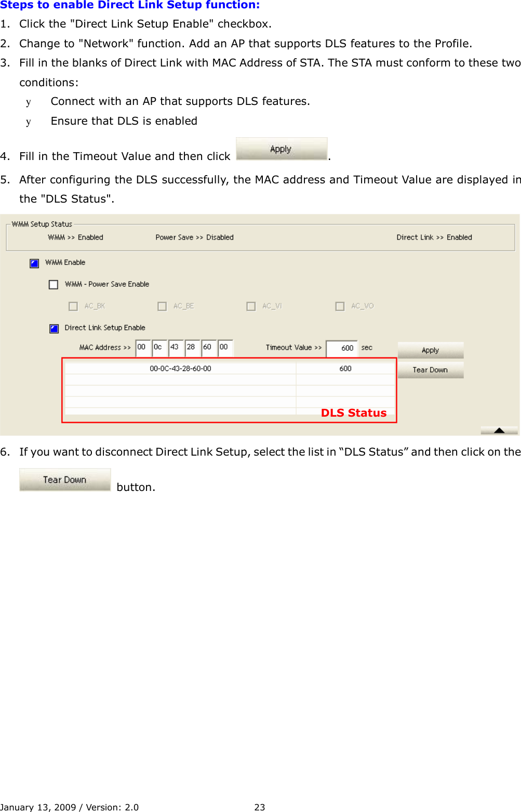Tick the AC_VI checkbox
This screenshot has height=812, width=521.
[251, 307]
